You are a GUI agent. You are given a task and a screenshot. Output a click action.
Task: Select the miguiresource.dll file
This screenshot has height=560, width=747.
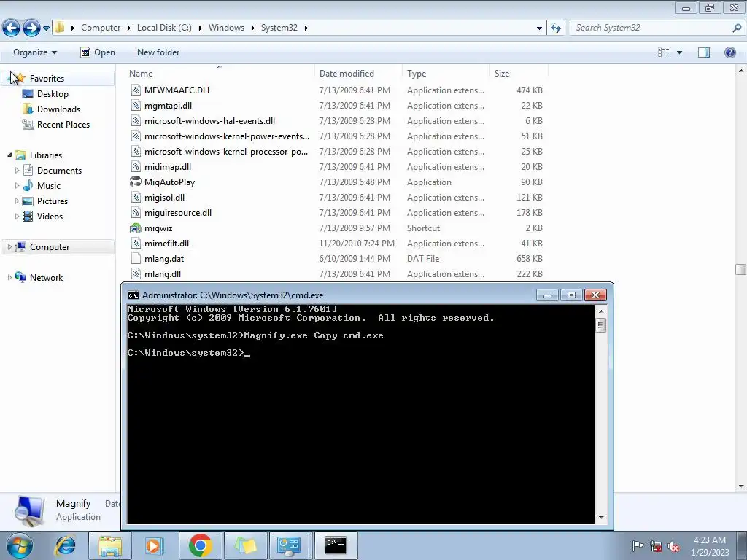tap(178, 212)
